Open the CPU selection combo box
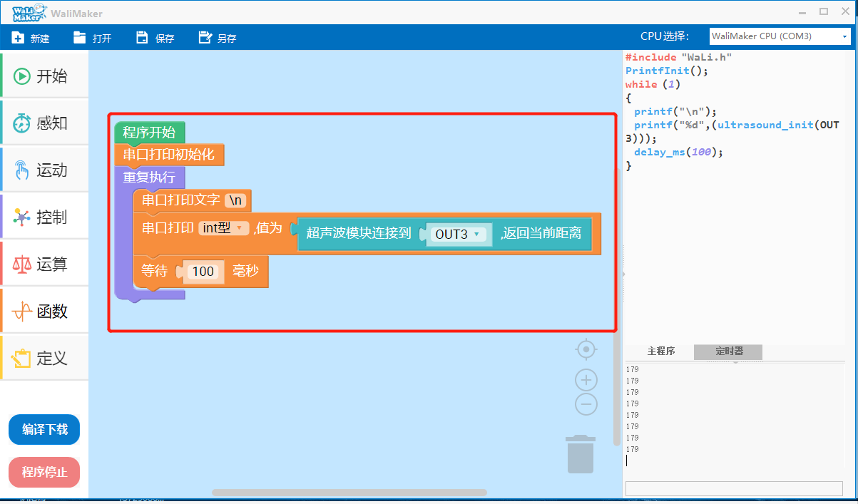The width and height of the screenshot is (858, 504). pyautogui.click(x=780, y=36)
